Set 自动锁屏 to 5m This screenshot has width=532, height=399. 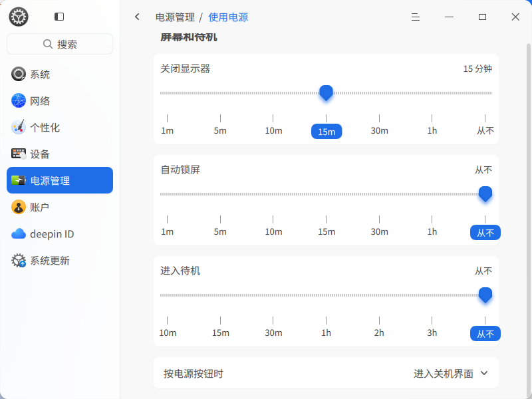point(220,231)
